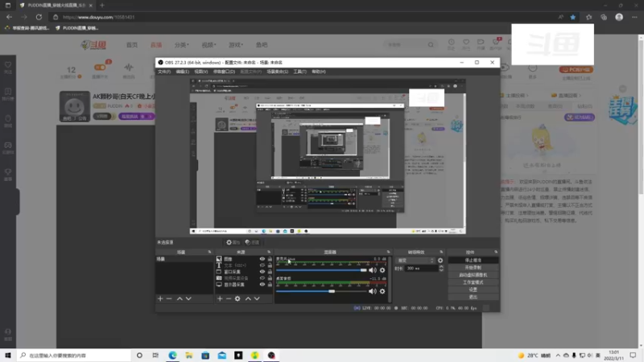Open OBS 视图(V) menu
The image size is (644, 362).
click(200, 72)
